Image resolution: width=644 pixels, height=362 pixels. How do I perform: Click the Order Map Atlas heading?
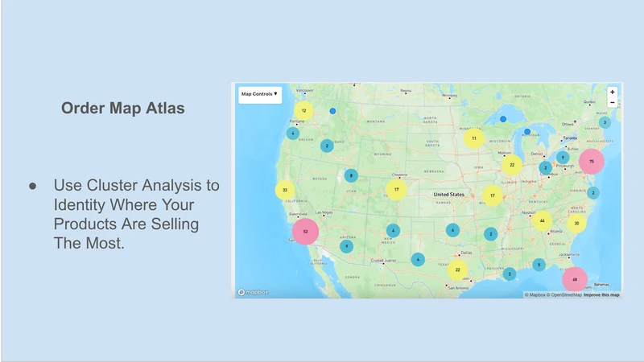point(123,108)
